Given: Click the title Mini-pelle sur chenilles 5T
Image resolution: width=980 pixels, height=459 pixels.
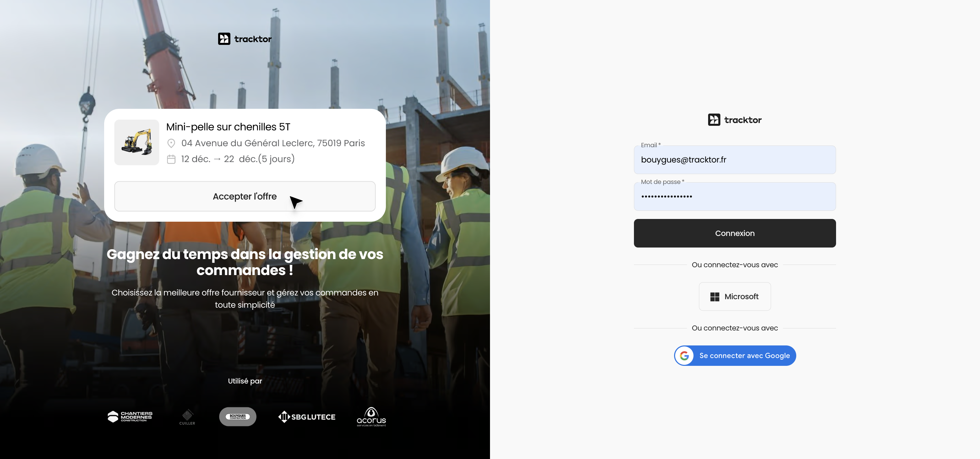Looking at the screenshot, I should coord(228,127).
